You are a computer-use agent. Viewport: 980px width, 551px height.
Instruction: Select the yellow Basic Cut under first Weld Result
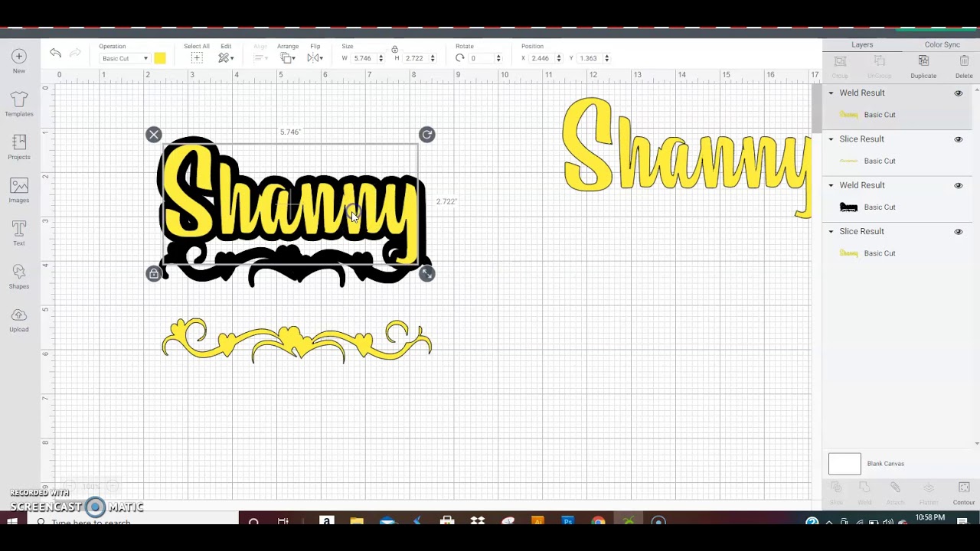(x=896, y=115)
